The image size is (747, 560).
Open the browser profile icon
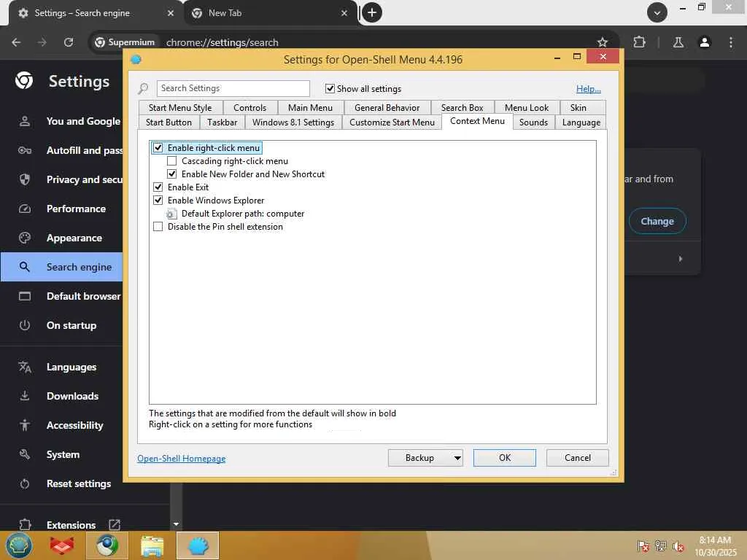click(x=704, y=42)
